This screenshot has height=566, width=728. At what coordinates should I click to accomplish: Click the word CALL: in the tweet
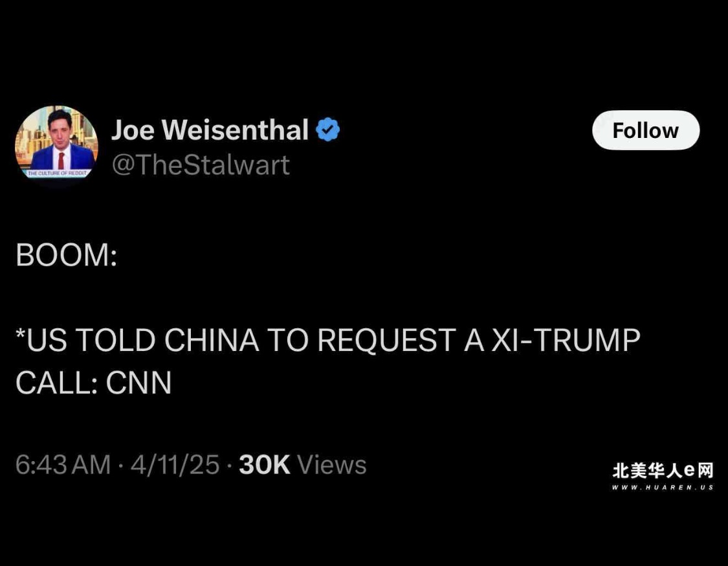pyautogui.click(x=58, y=383)
